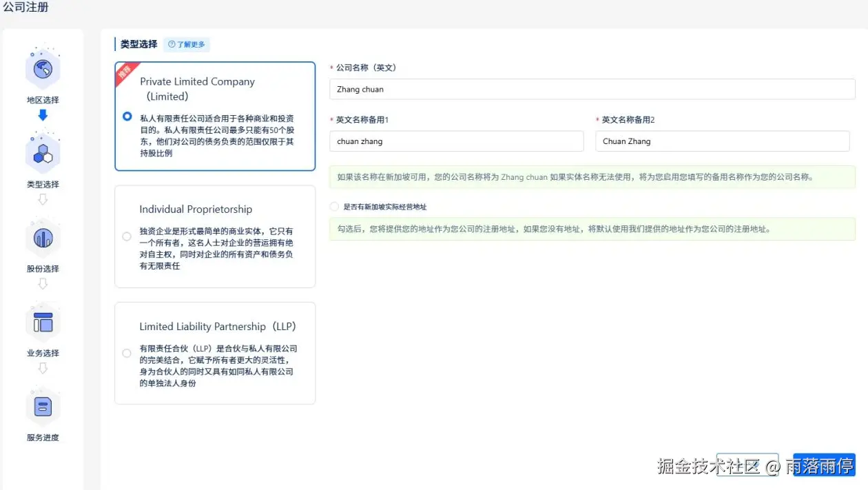
Task: Toggle 是否有新加坡实际经营地址 option
Action: coord(334,207)
